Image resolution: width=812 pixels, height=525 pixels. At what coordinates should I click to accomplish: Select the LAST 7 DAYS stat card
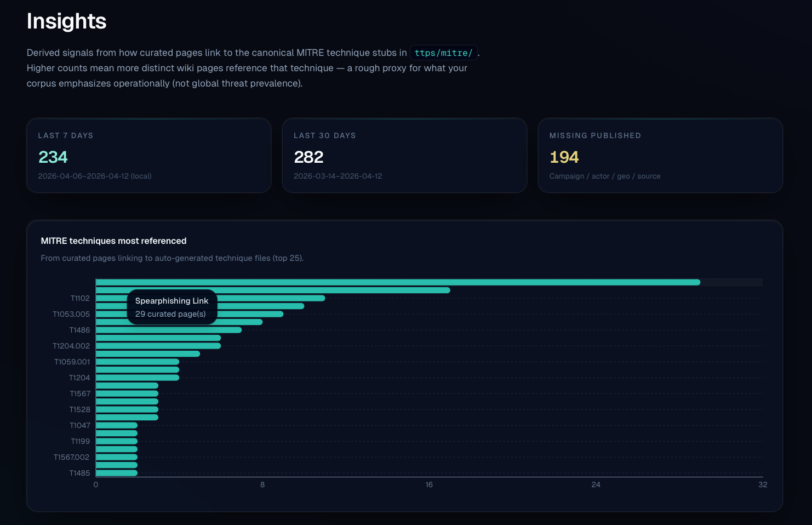tap(148, 156)
